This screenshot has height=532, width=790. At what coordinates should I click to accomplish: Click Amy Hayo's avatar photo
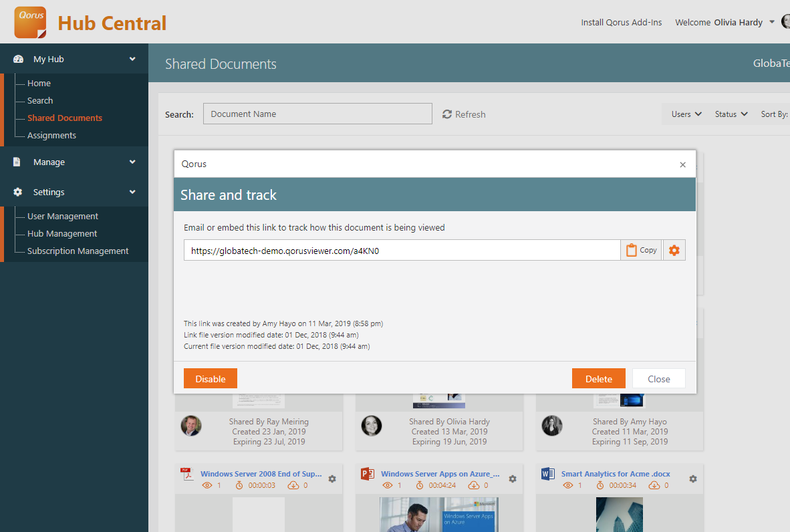(552, 426)
